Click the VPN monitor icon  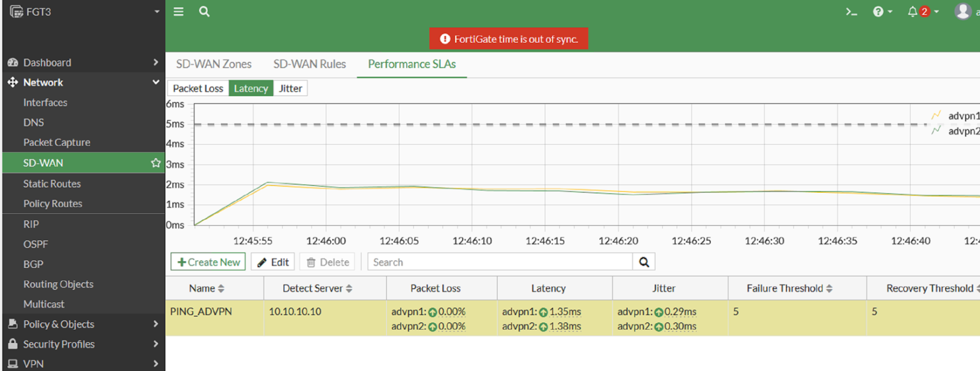13,364
